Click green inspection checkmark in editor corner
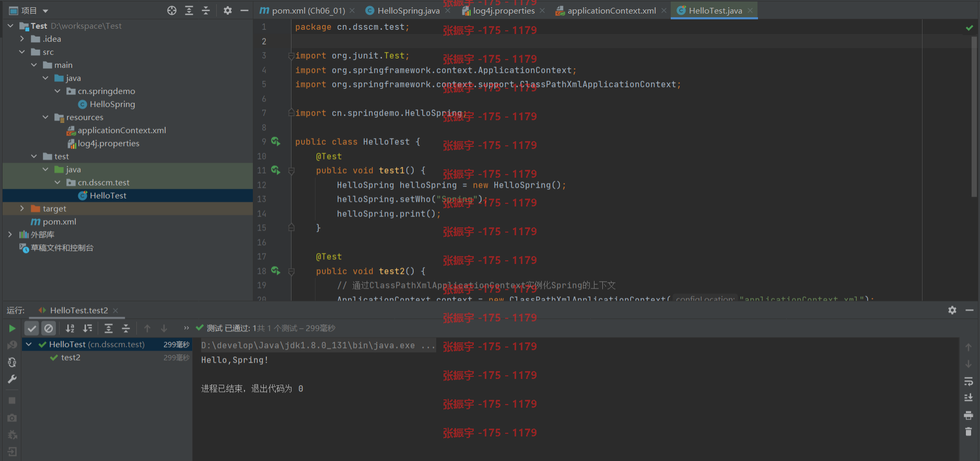 point(970,28)
